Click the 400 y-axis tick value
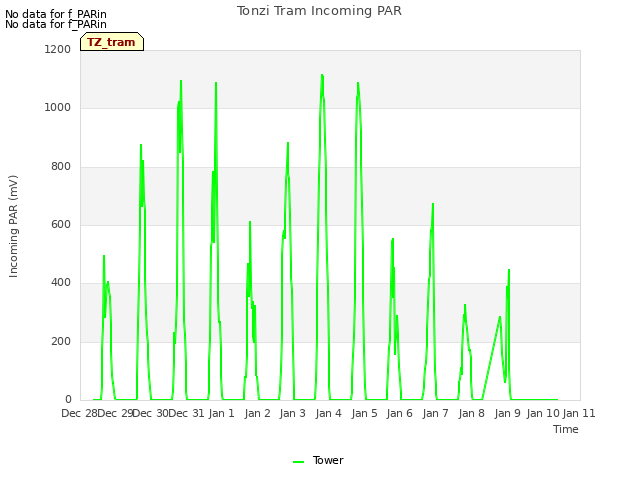Viewport: 640px width, 480px height. pyautogui.click(x=61, y=282)
